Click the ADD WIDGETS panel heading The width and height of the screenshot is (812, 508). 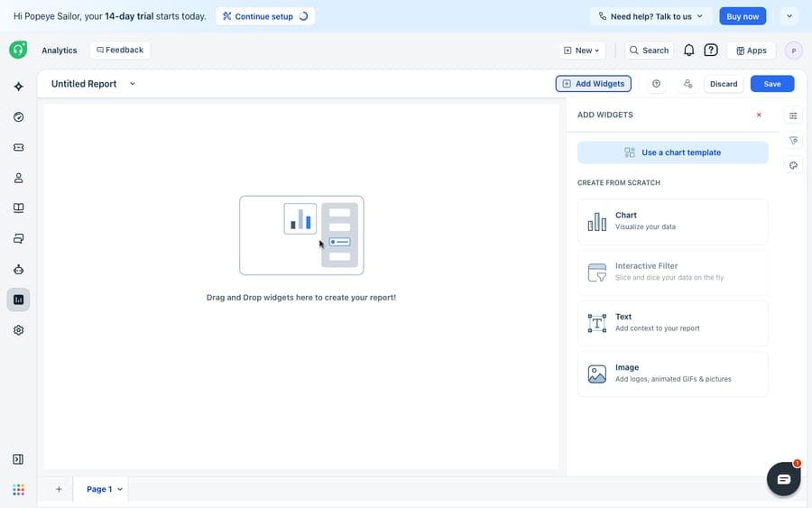[605, 115]
